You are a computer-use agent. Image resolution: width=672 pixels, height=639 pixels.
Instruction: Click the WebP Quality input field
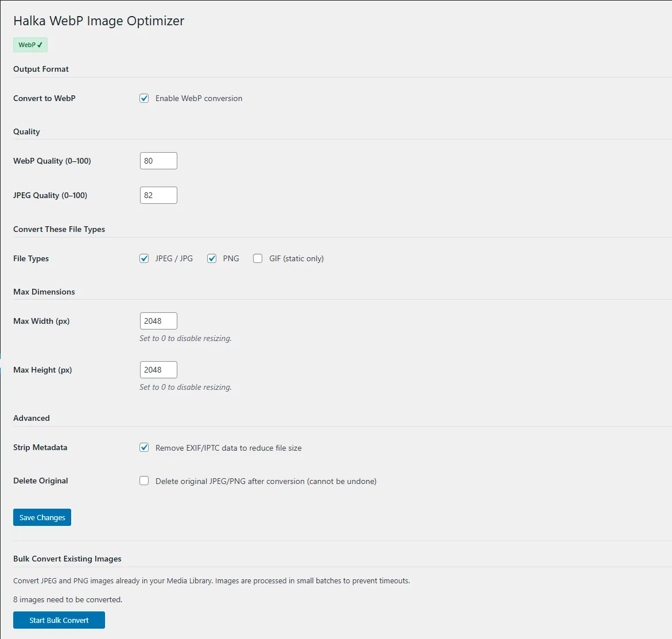(158, 161)
